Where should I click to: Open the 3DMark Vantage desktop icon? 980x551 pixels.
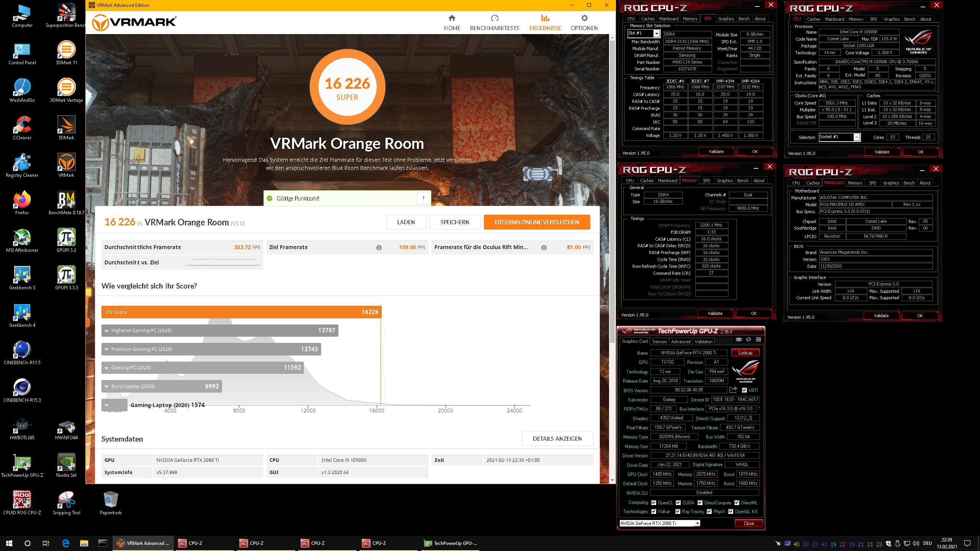tap(66, 90)
